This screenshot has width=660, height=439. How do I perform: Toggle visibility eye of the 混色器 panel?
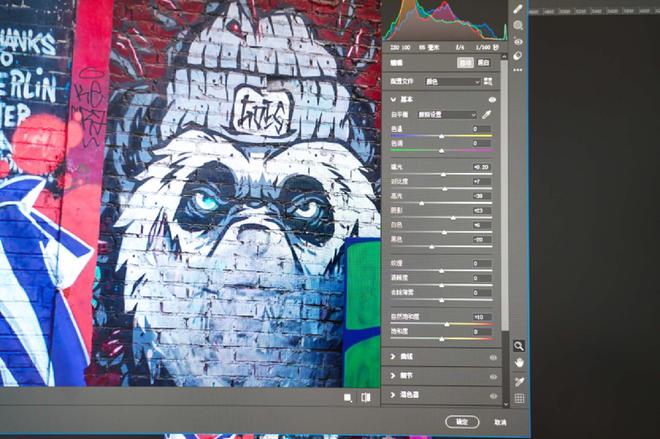[493, 396]
